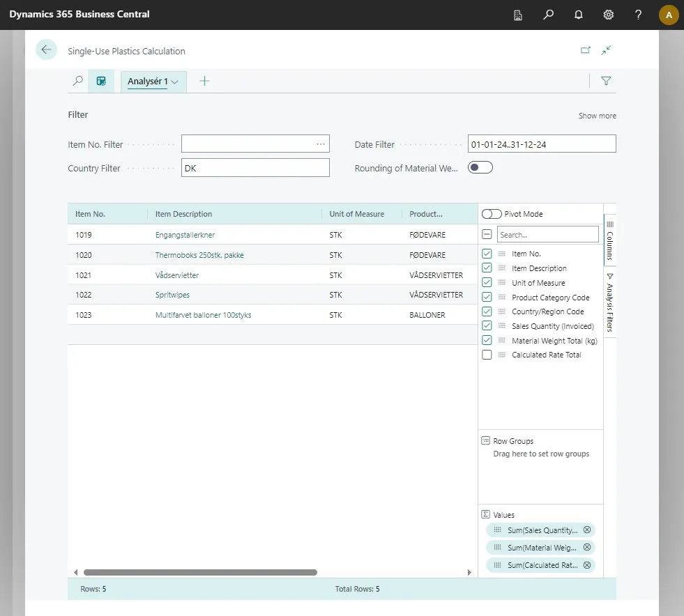This screenshot has width=684, height=616.
Task: Open Multifarvet balloner 100styks link
Action: [x=204, y=315]
